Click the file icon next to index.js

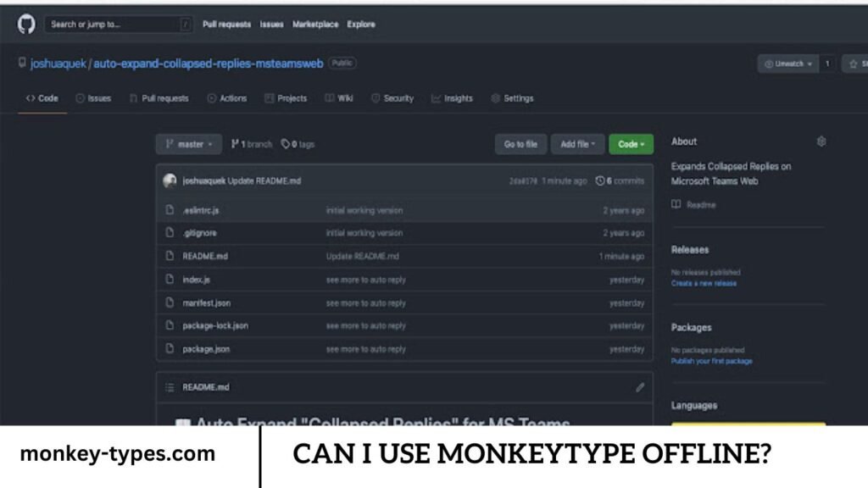pyautogui.click(x=170, y=279)
